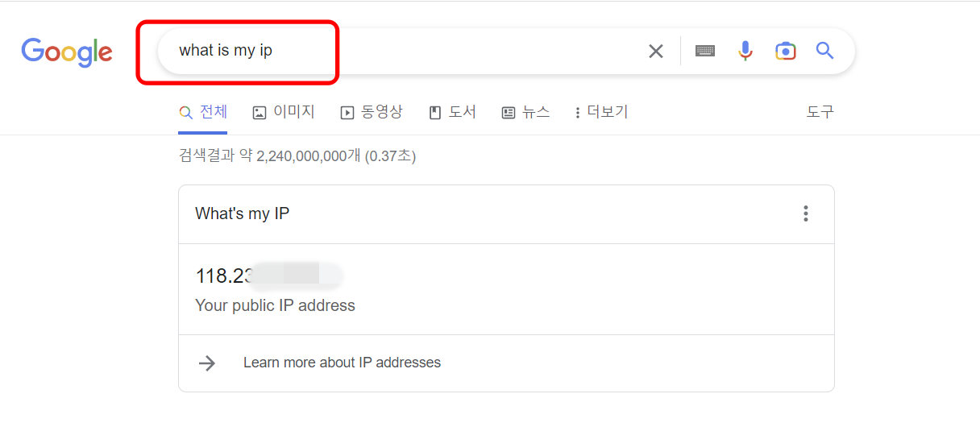Select the 전체 tab
The height and width of the screenshot is (427, 980).
(x=203, y=112)
